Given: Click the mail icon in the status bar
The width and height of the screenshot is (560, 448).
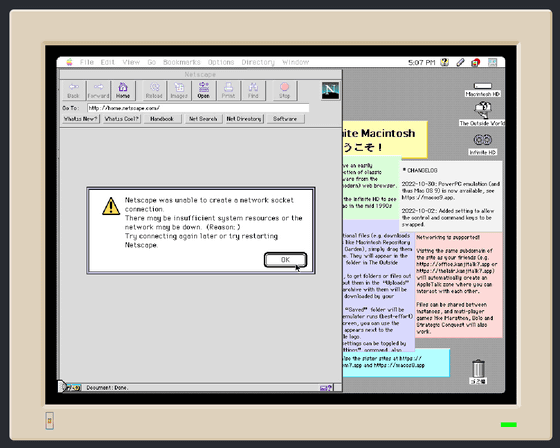Looking at the screenshot, I should pyautogui.click(x=326, y=388).
